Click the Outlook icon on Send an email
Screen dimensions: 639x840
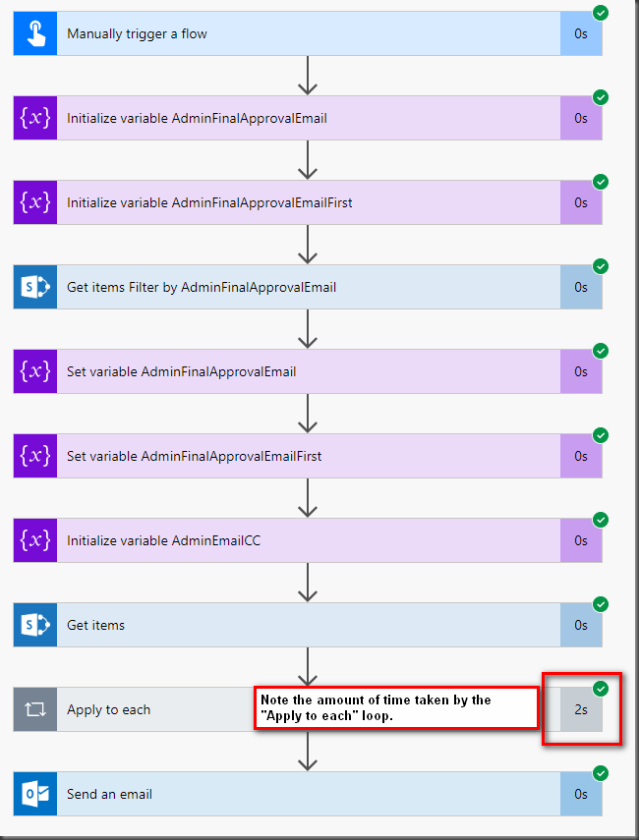pyautogui.click(x=35, y=794)
